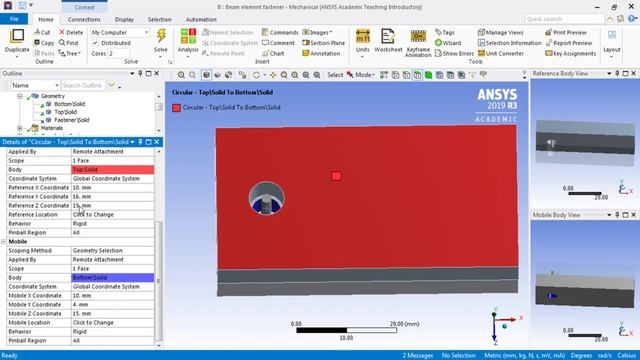Pin the Mobile Body View panel
The width and height of the screenshot is (640, 360).
[x=617, y=215]
